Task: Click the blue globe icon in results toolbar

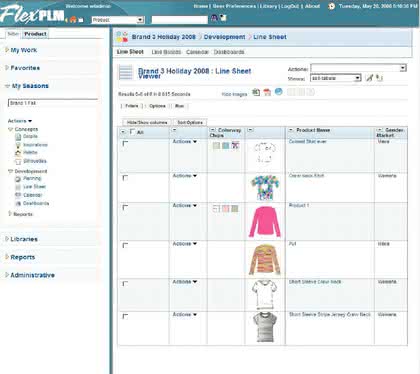Action: 278,92
